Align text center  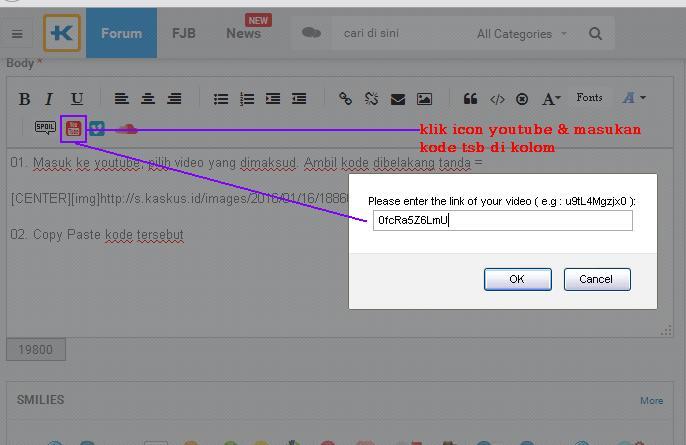148,99
